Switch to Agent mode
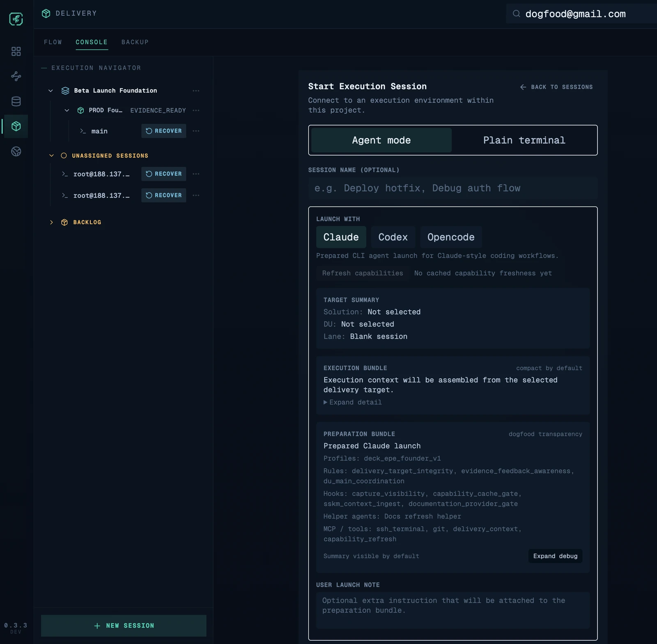This screenshot has height=644, width=657. (381, 140)
